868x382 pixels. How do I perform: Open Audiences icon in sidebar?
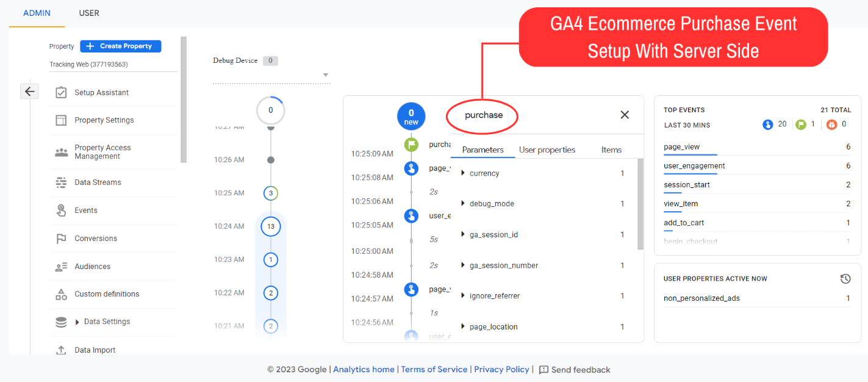tap(61, 267)
